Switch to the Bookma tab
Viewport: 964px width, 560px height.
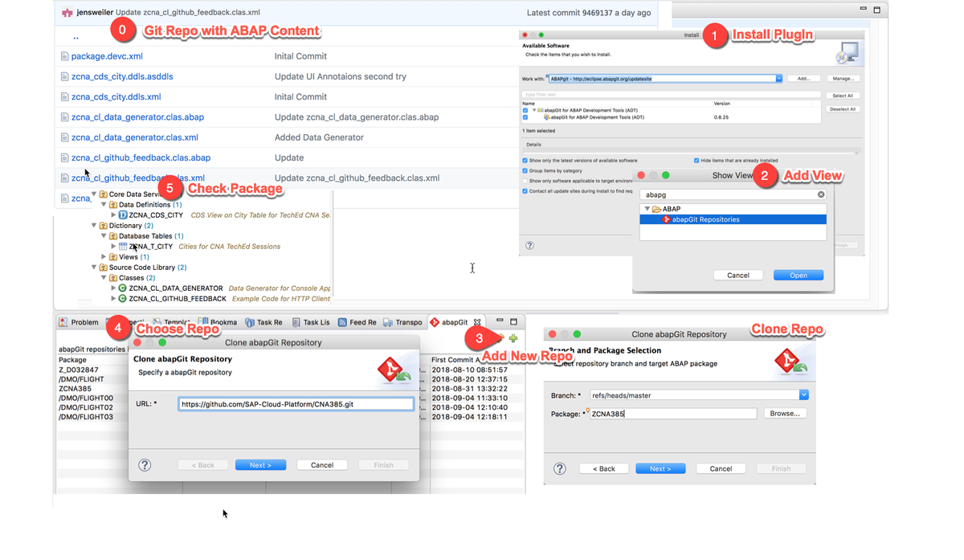click(x=218, y=322)
